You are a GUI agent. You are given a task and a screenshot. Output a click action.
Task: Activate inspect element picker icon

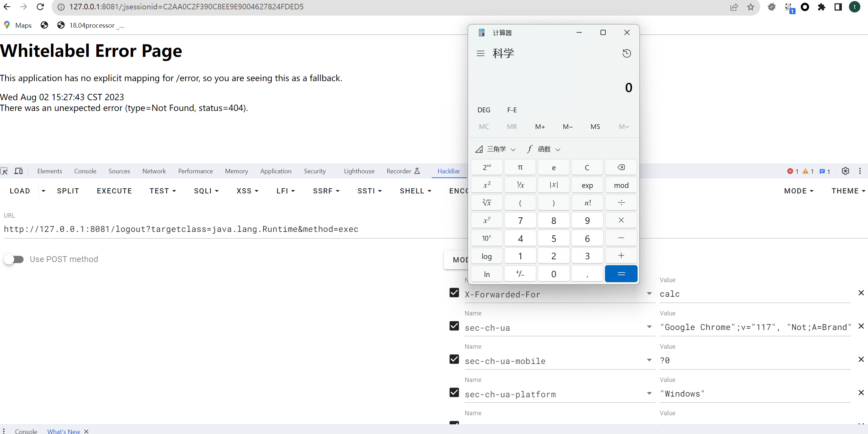(x=5, y=171)
